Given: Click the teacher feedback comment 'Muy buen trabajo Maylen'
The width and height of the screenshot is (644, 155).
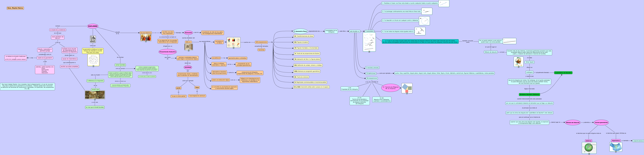Looking at the screenshot, I should pos(27,86).
